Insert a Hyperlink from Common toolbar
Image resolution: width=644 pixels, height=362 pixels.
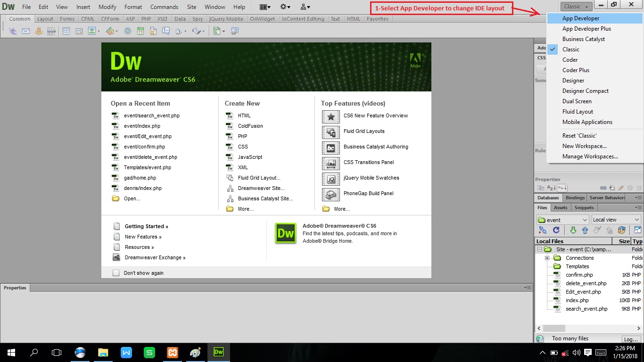[13, 31]
